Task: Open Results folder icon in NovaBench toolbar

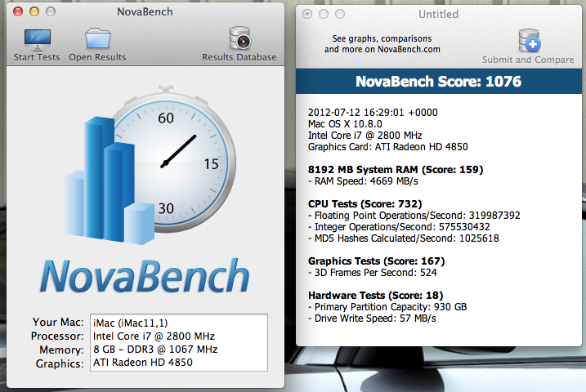Action: (x=97, y=39)
